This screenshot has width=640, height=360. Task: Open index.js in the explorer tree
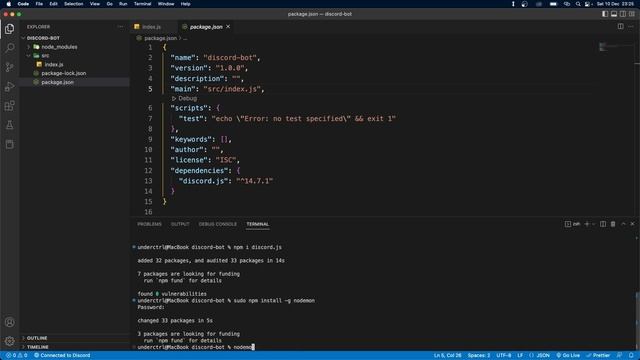54,64
